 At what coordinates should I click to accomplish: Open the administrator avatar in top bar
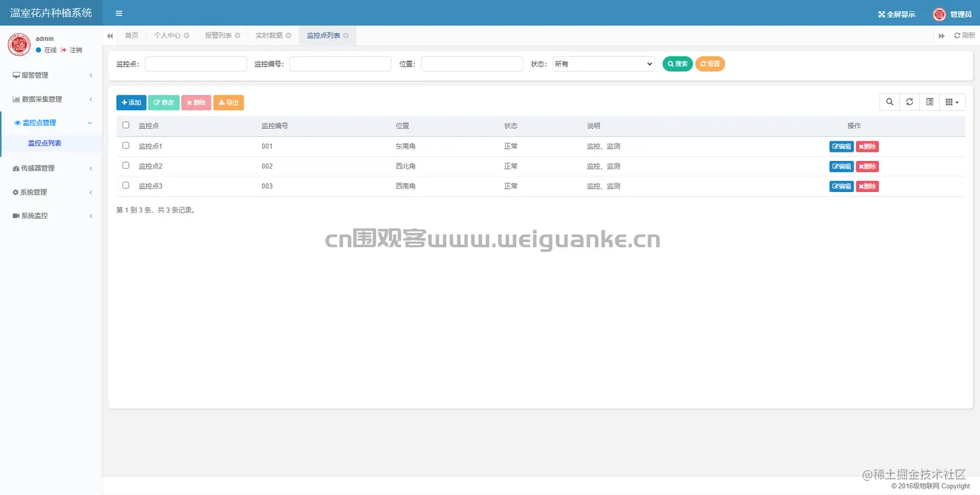click(939, 14)
